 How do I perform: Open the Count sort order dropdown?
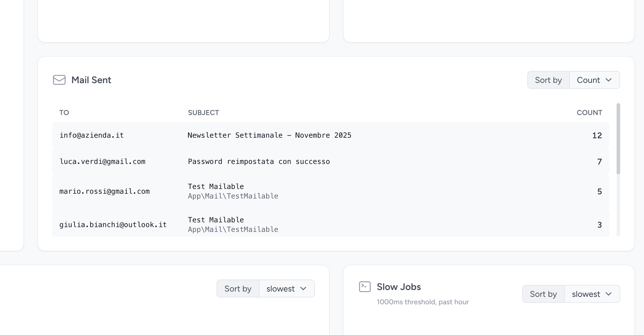pos(595,80)
